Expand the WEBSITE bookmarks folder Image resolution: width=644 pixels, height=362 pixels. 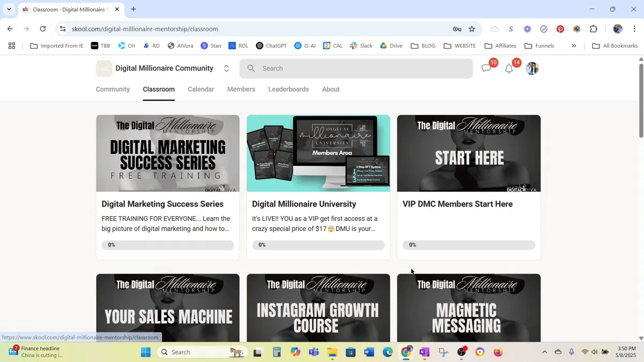point(460,46)
